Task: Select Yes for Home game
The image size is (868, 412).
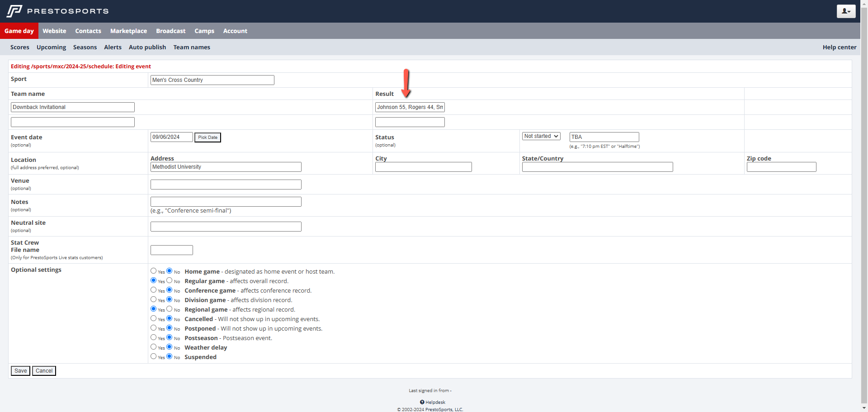Action: click(154, 271)
